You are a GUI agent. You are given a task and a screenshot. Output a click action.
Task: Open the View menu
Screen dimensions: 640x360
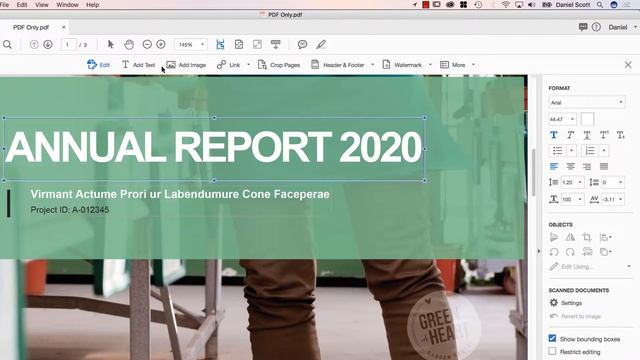coord(42,5)
